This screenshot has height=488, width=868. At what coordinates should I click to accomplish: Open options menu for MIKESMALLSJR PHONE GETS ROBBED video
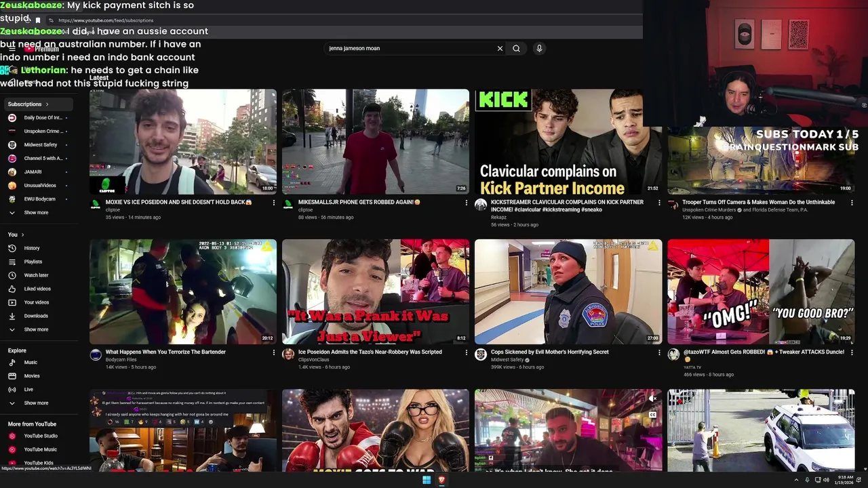tap(467, 203)
